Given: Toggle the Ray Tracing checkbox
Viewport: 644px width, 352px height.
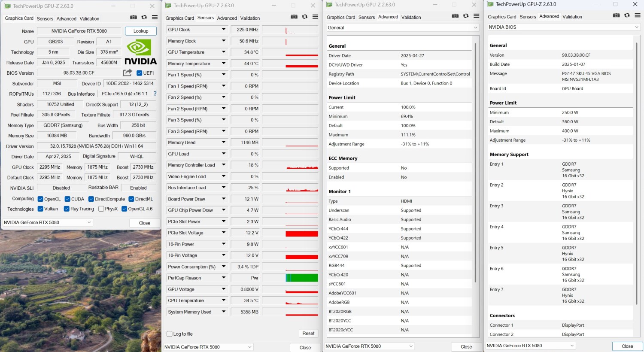Looking at the screenshot, I should [67, 209].
